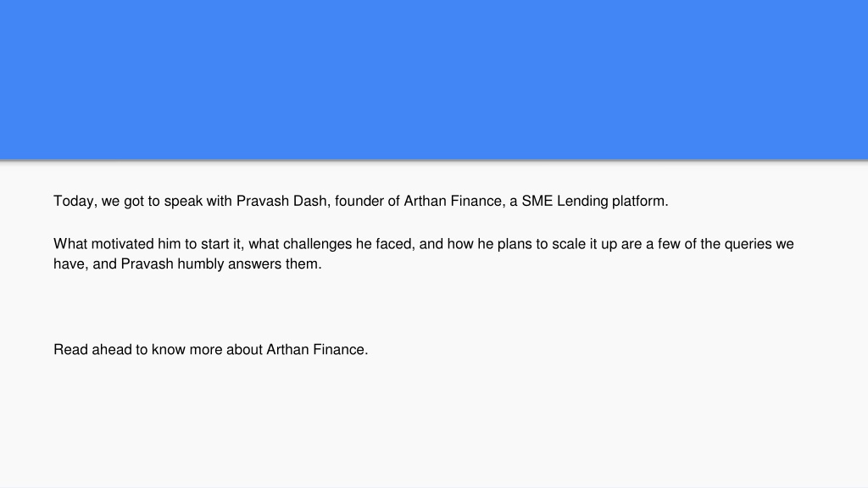Click the blue header banner
868x488 pixels.
tap(434, 80)
